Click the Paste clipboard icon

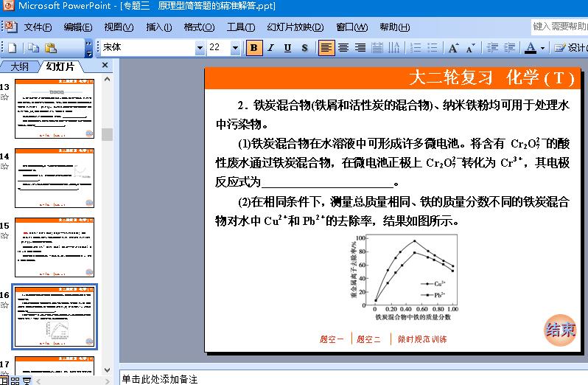click(51, 48)
